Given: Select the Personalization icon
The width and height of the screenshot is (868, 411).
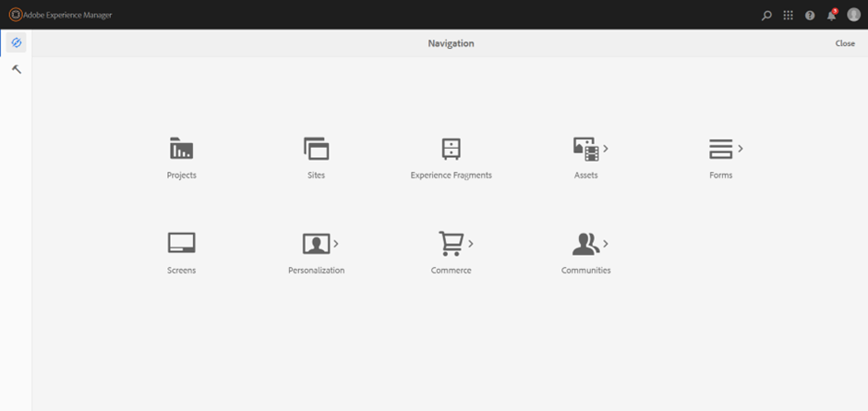Looking at the screenshot, I should coord(316,244).
